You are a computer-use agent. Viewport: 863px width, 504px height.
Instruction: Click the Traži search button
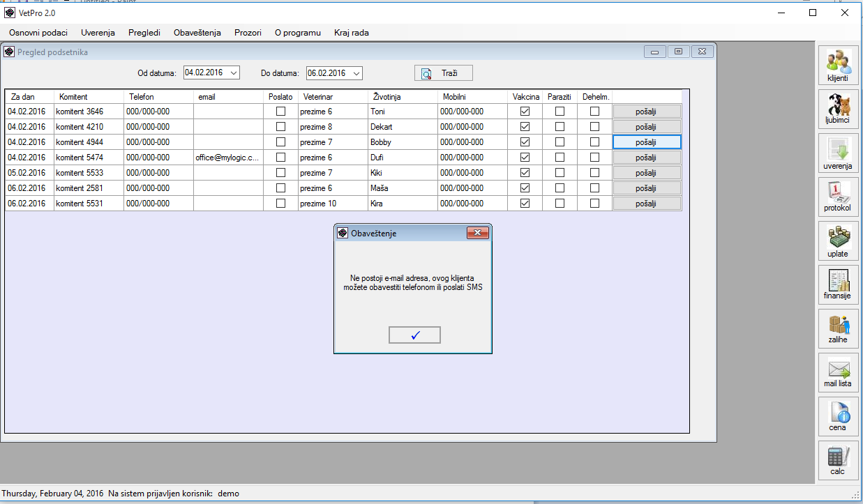[444, 73]
